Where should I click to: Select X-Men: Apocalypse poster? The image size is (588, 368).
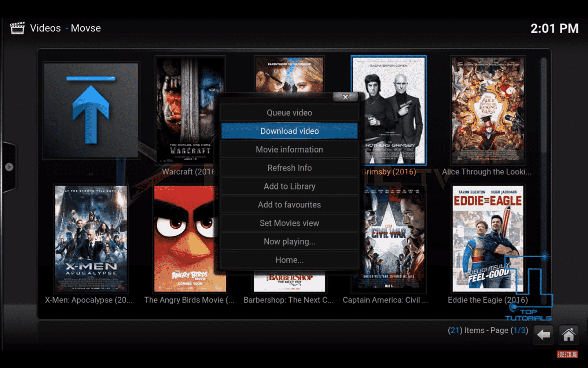point(91,239)
